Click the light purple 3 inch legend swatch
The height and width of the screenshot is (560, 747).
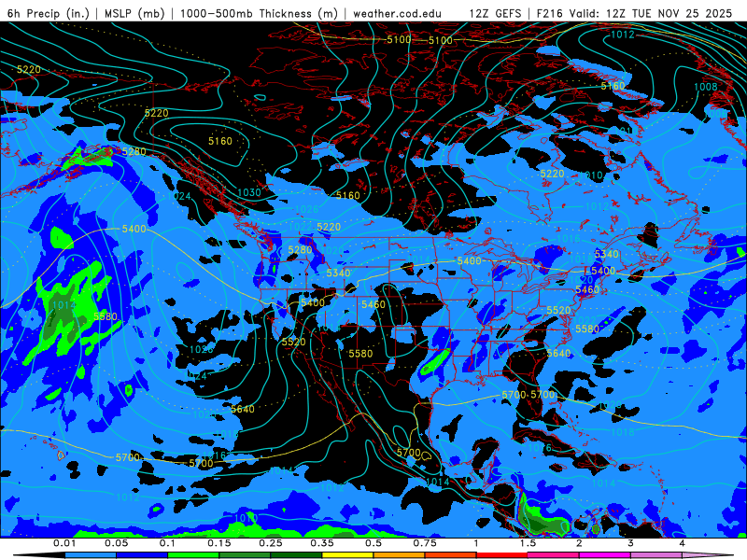pos(656,555)
